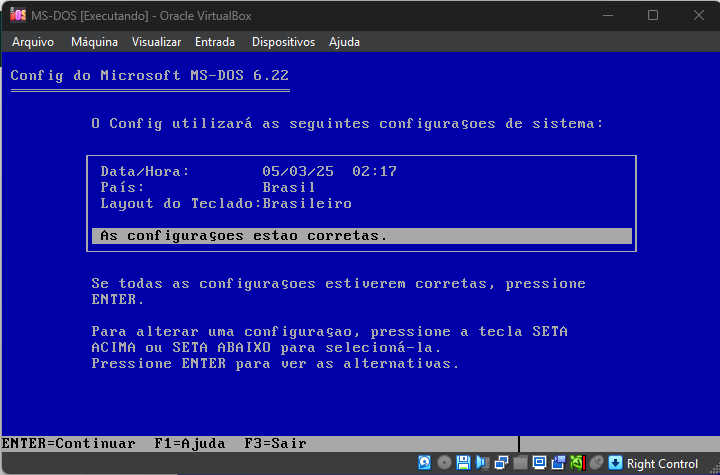720x475 pixels.
Task: Maximize the VirtualBox window
Action: coord(653,15)
